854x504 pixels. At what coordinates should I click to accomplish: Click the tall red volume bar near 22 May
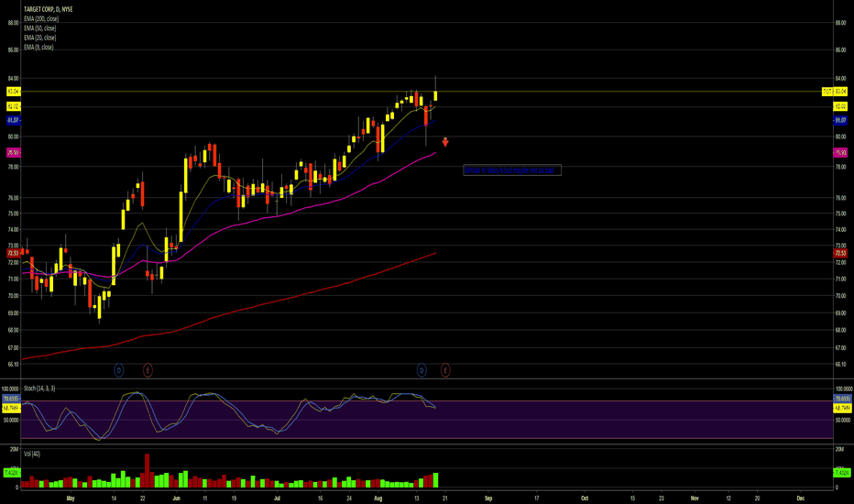pos(147,471)
